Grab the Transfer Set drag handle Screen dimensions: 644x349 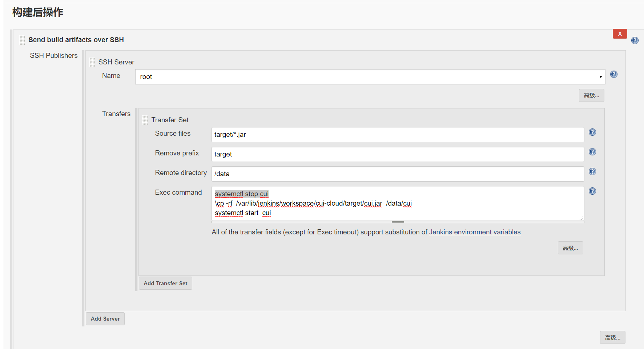pyautogui.click(x=145, y=120)
